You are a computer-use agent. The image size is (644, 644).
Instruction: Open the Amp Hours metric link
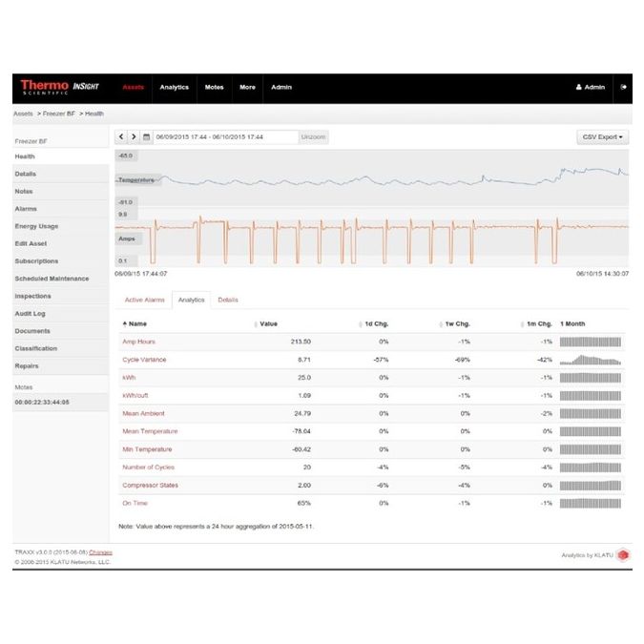pyautogui.click(x=137, y=342)
